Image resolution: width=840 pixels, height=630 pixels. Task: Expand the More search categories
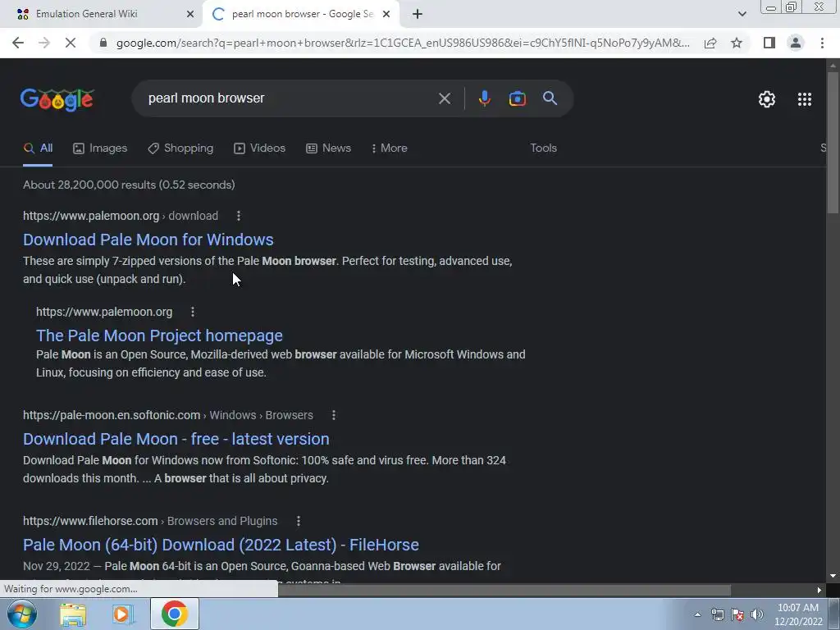point(390,148)
